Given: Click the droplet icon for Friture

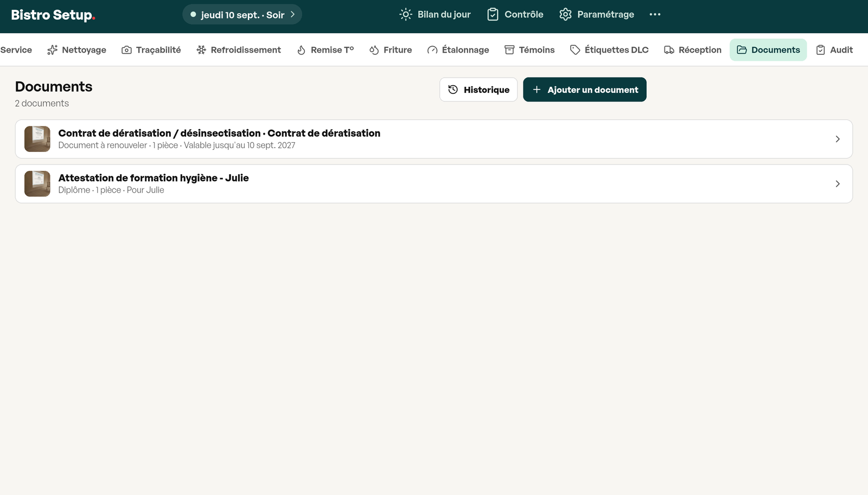Looking at the screenshot, I should click(374, 50).
